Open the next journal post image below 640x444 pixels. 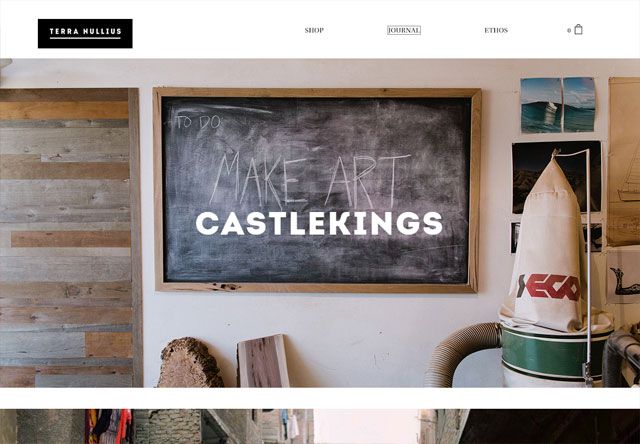pyautogui.click(x=320, y=426)
